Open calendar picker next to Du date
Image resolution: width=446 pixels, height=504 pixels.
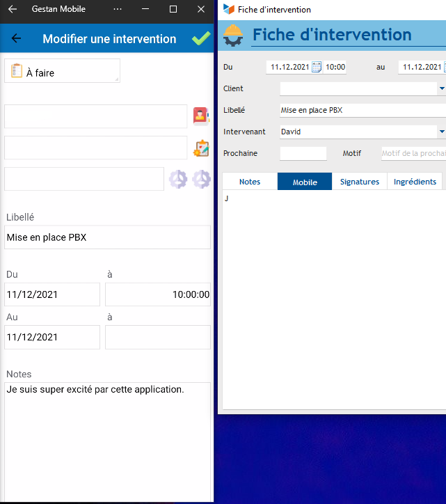pos(317,68)
